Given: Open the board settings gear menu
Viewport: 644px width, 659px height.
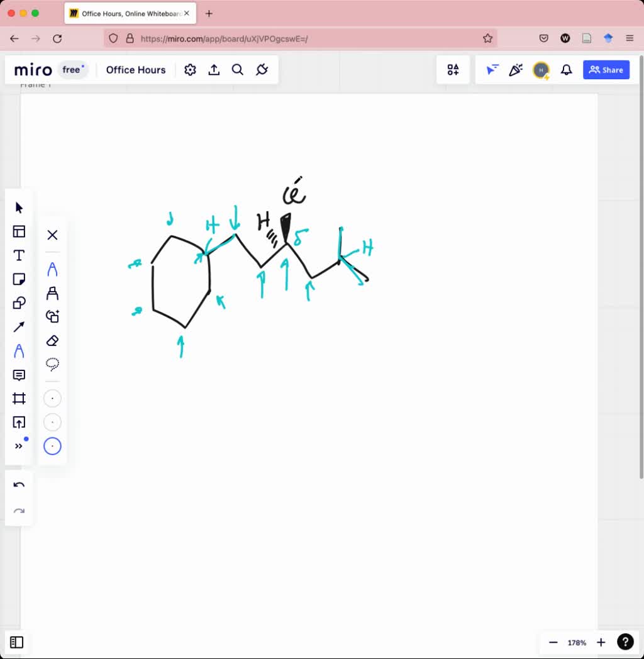Looking at the screenshot, I should [x=190, y=70].
